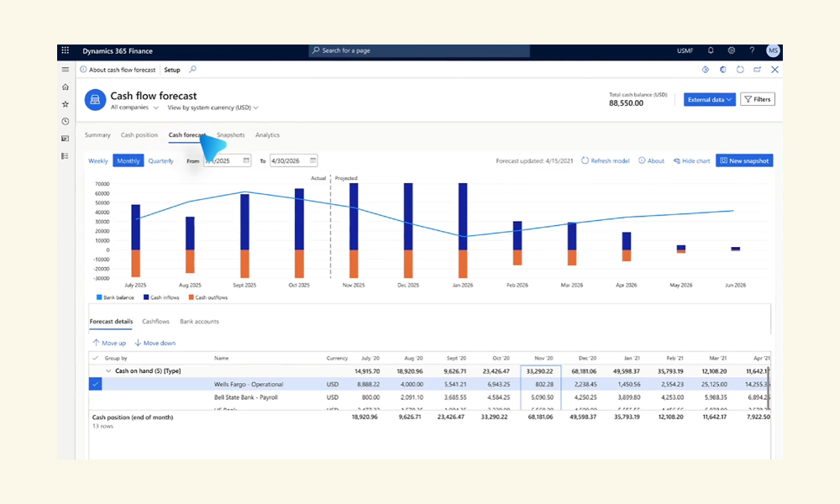Viewport: 840px width, 504px height.
Task: Select the Weekly view toggle
Action: pyautogui.click(x=98, y=160)
